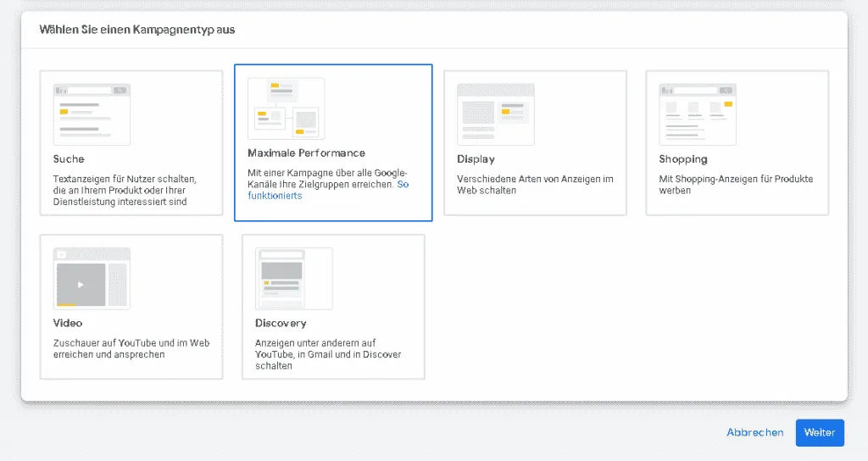Screen dimensions: 868x461
Task: Select the Maximale Performance title
Action: 306,153
